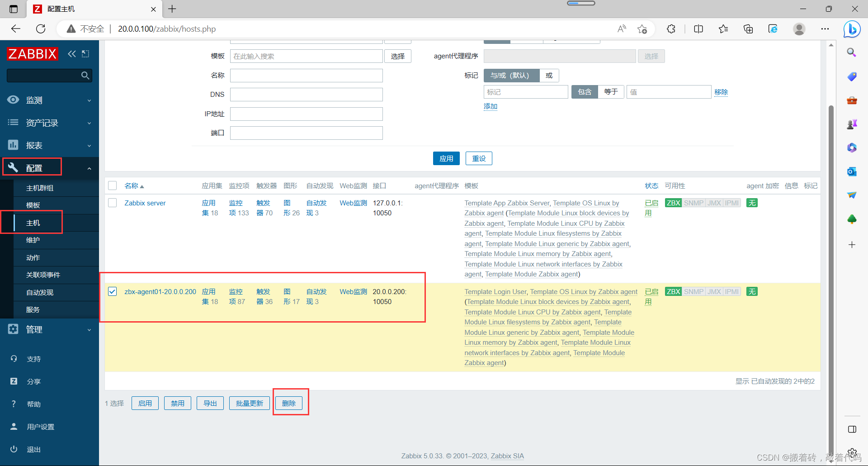Select 等于 tag operator
The height and width of the screenshot is (466, 868).
coord(611,92)
